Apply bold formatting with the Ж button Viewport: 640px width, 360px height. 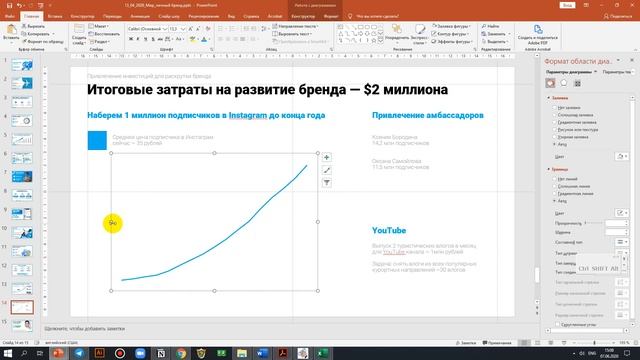(131, 39)
